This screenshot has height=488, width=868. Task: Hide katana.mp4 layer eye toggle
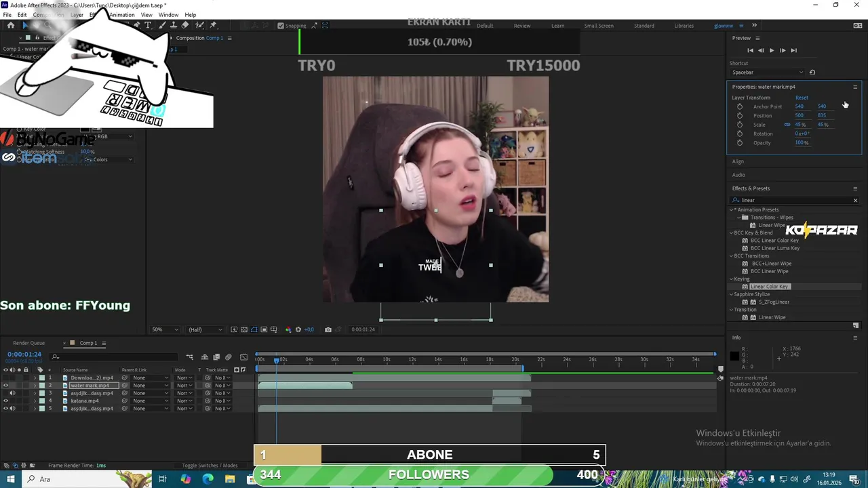click(5, 401)
